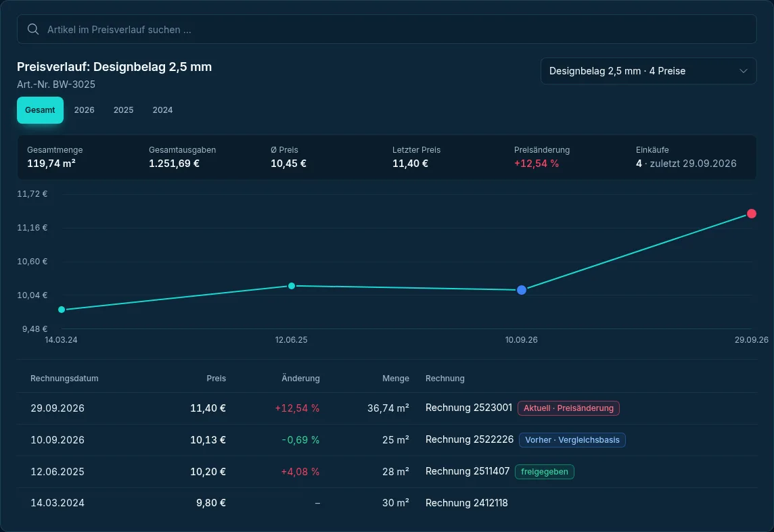The height and width of the screenshot is (532, 774).
Task: Click the Rechnungsdatum column header
Action: 64,378
